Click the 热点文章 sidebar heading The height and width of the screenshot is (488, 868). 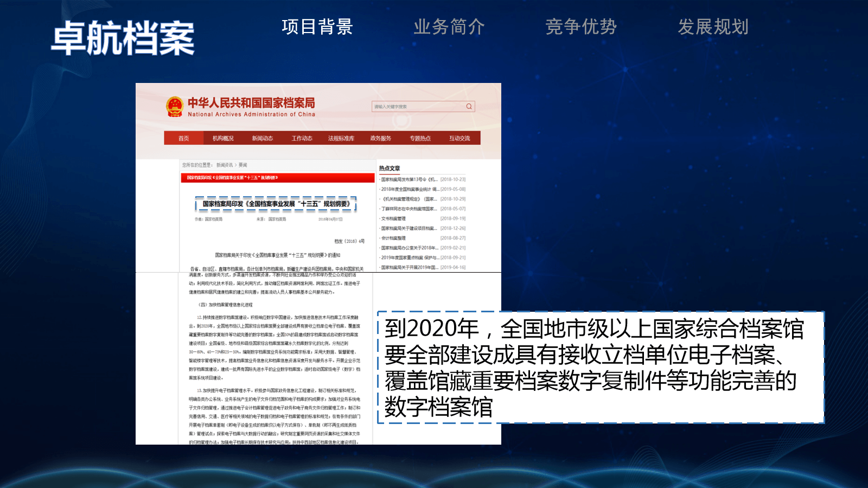pyautogui.click(x=390, y=168)
